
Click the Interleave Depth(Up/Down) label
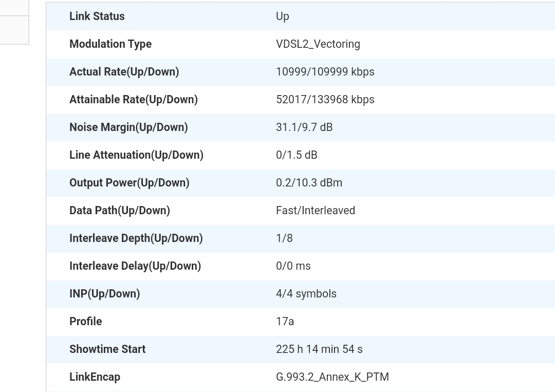click(x=136, y=238)
